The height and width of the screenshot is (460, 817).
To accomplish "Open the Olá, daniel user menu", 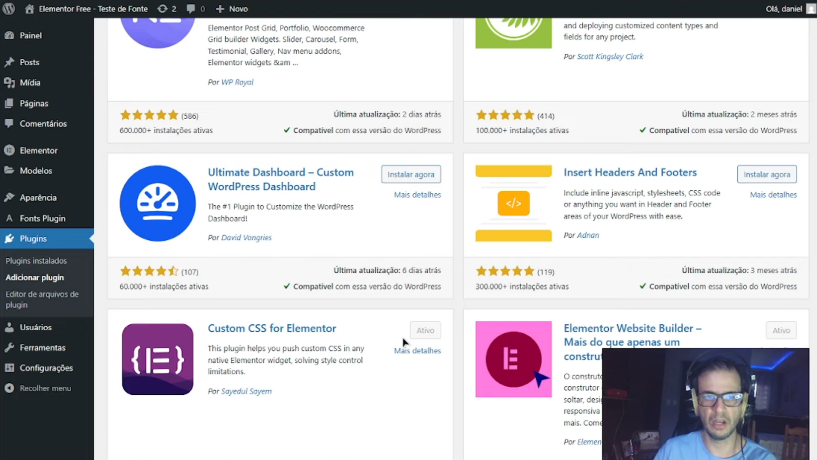I will [x=787, y=8].
